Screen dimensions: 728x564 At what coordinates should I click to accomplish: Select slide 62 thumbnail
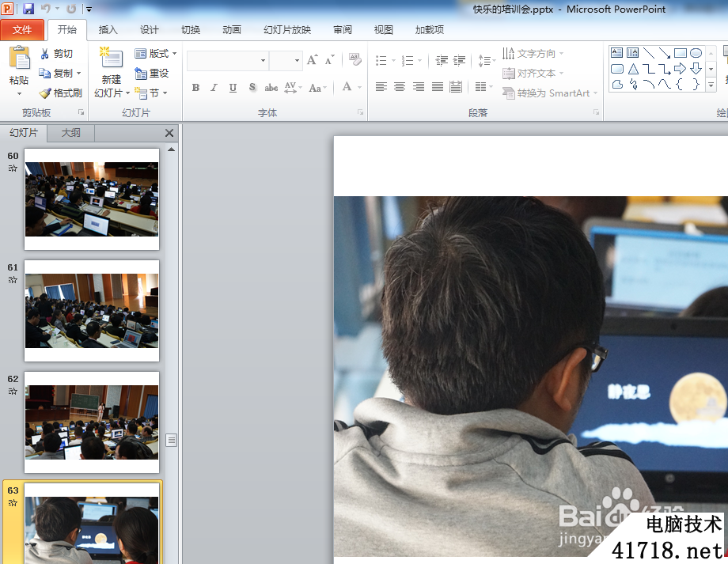pyautogui.click(x=92, y=422)
